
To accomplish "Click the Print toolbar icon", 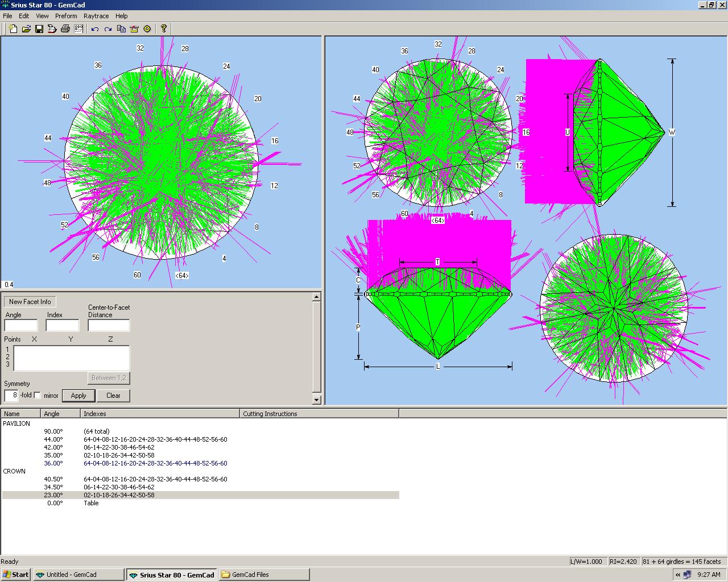I will coord(65,28).
